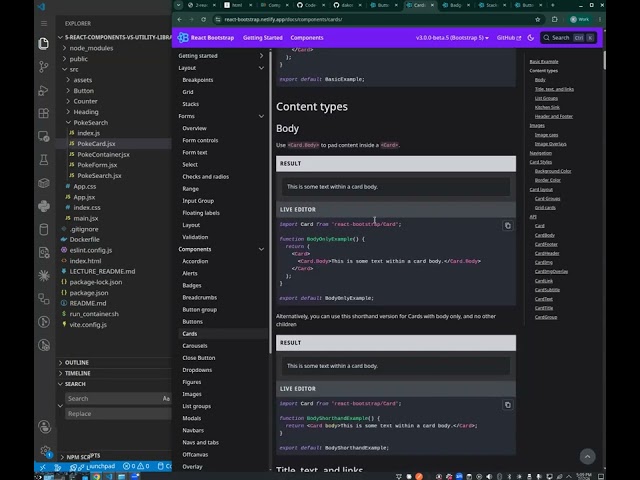
Task: Open package.json in the explorer
Action: (x=89, y=293)
